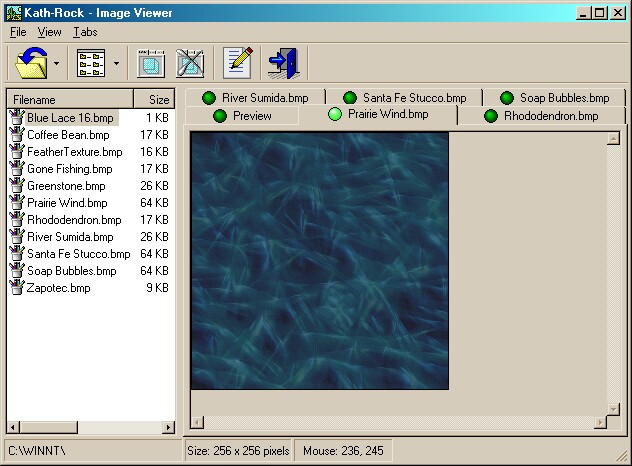Click the Prairie Wind texture image
This screenshot has height=466, width=632.
click(320, 261)
